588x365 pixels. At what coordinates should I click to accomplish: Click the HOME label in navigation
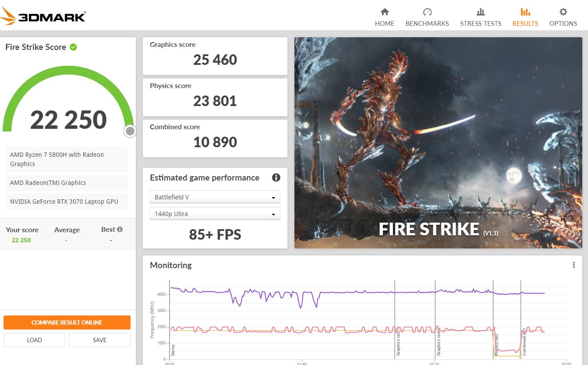tap(384, 24)
